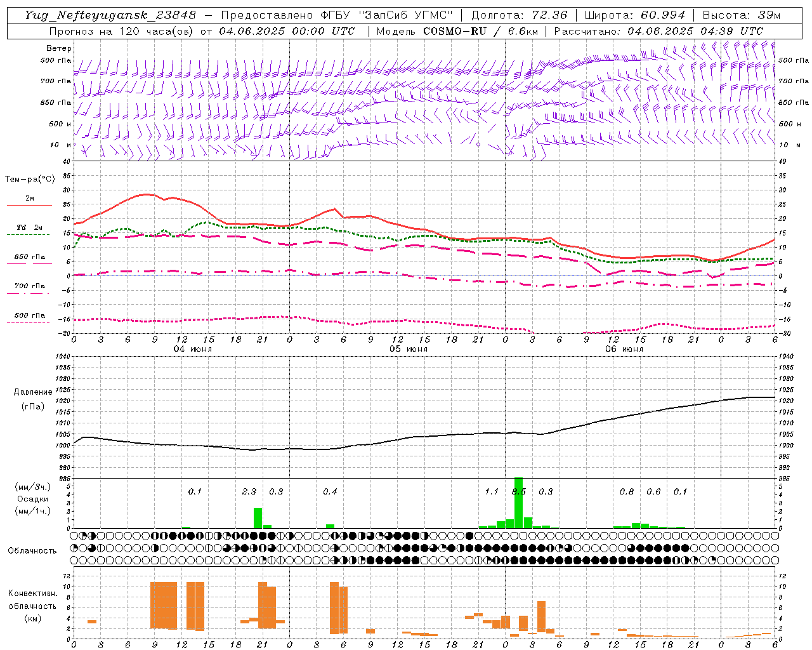
Task: Click the tallest green bar under 8.5
Action: (x=519, y=503)
